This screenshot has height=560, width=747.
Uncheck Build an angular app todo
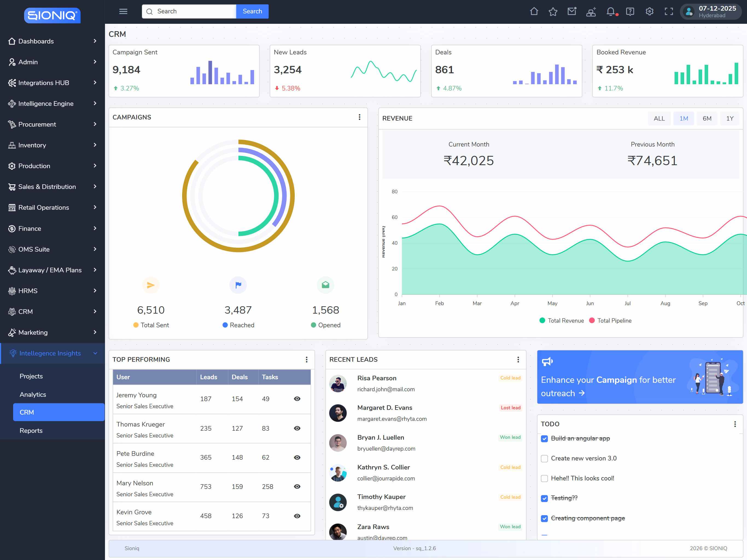[x=544, y=439]
